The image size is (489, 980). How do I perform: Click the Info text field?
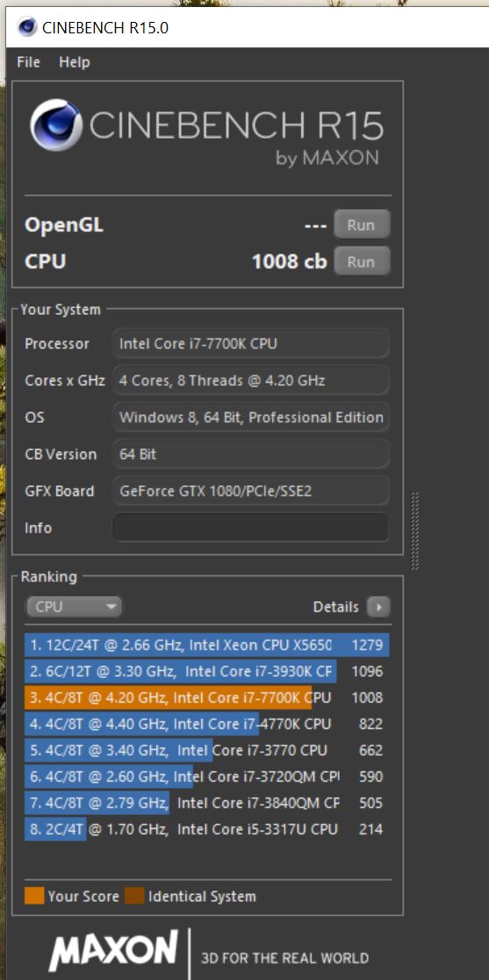[251, 527]
